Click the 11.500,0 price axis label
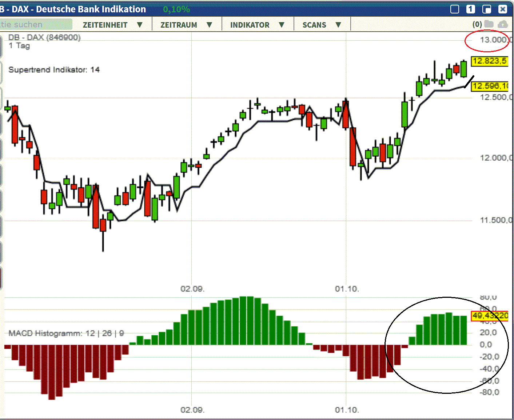Screen dimensions: 514x420 [x=496, y=220]
